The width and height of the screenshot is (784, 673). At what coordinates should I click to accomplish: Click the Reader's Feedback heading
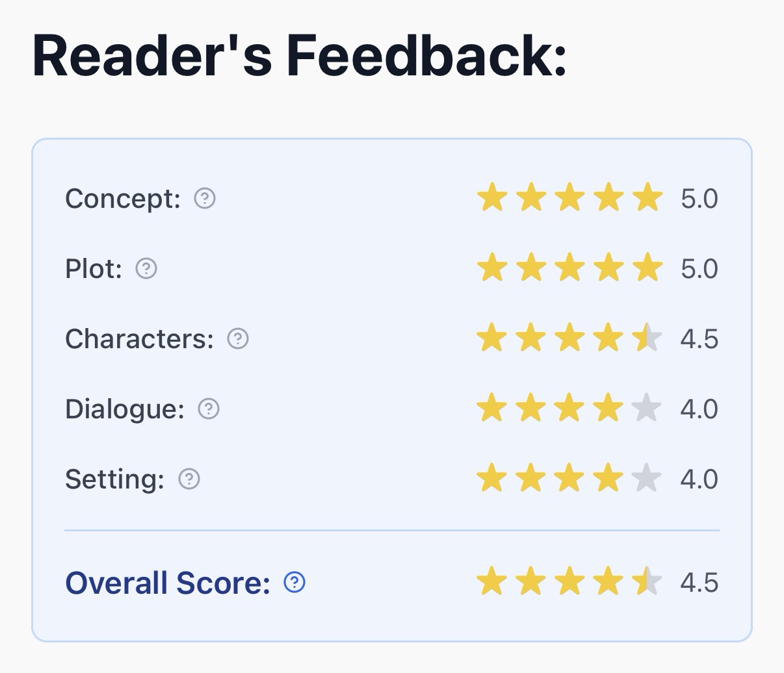(x=299, y=57)
